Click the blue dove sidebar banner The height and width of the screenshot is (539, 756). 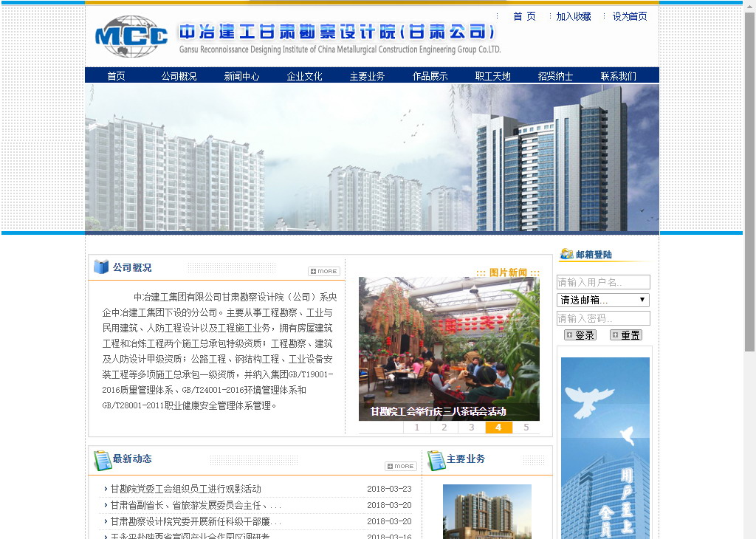click(605, 448)
